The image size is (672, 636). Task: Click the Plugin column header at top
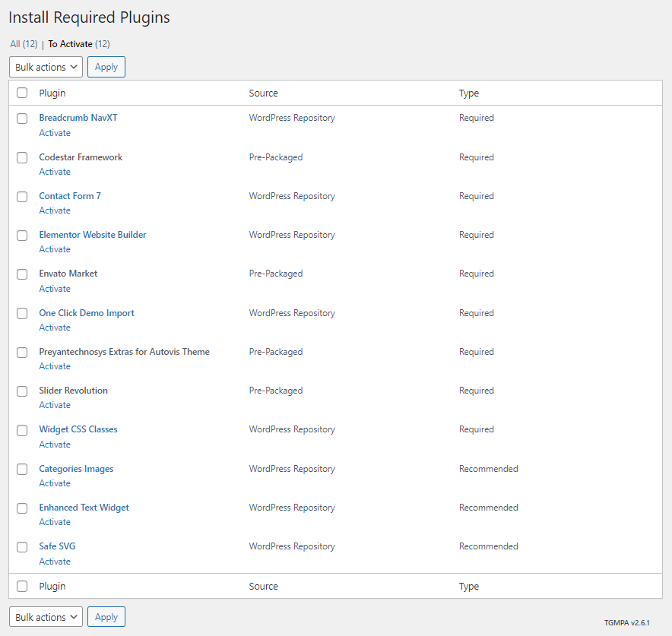click(52, 93)
